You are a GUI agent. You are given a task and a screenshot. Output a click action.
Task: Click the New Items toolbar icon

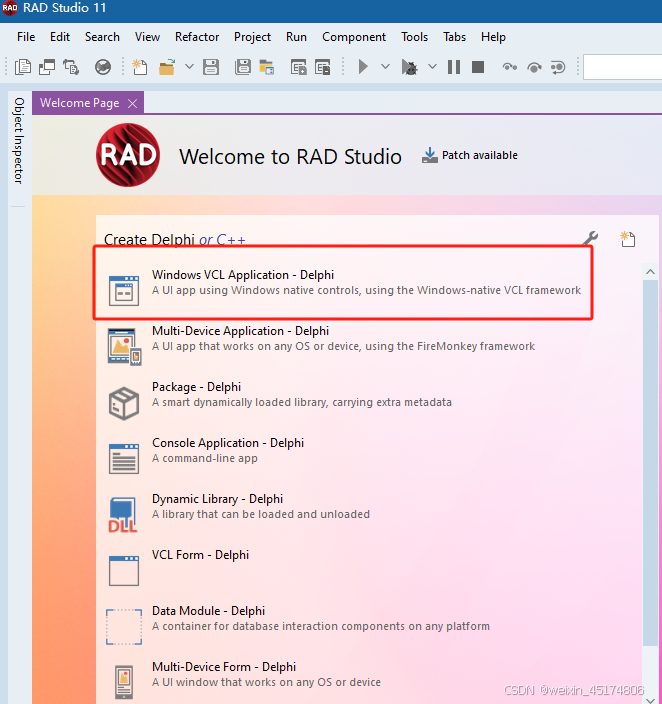click(140, 67)
